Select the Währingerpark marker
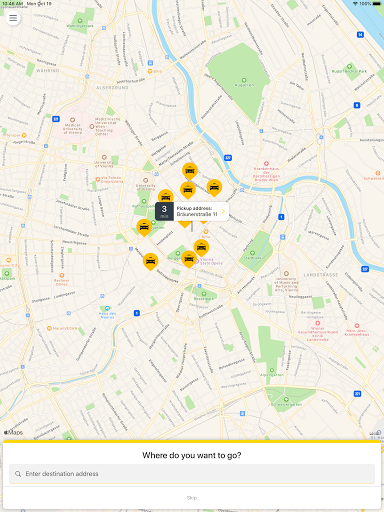Image resolution: width=384 pixels, height=512 pixels. (x=80, y=21)
